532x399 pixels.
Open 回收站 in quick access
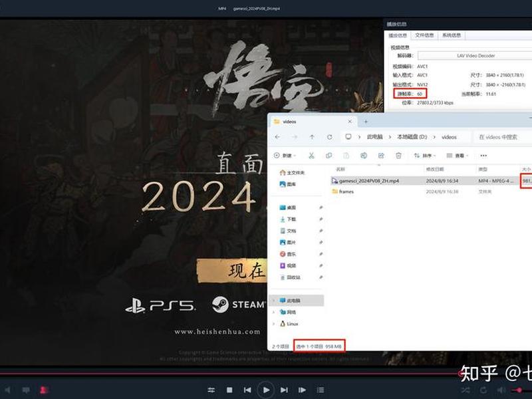290,277
